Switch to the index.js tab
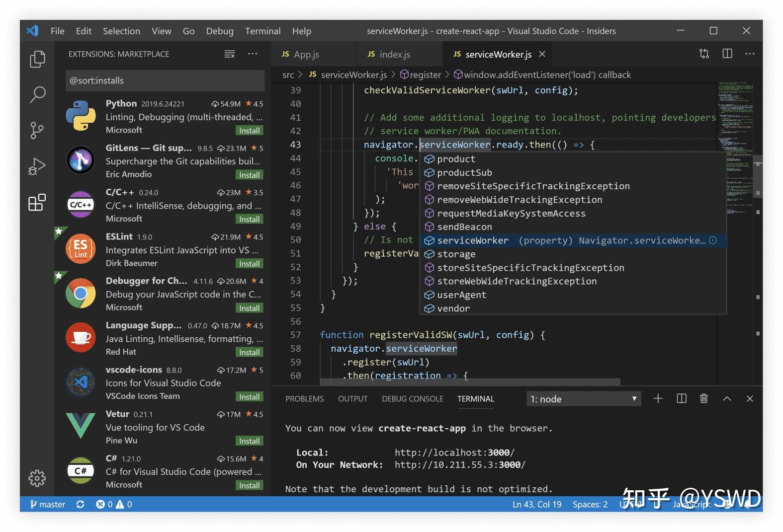 pyautogui.click(x=394, y=54)
